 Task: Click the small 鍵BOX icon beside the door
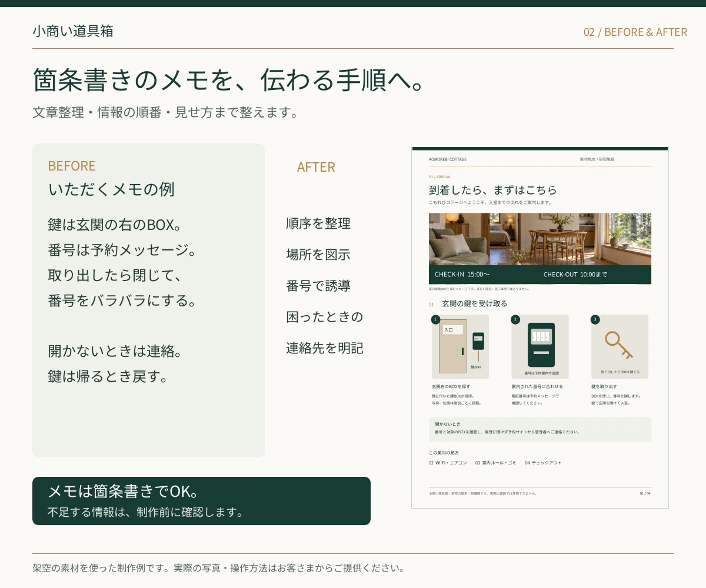coord(478,342)
